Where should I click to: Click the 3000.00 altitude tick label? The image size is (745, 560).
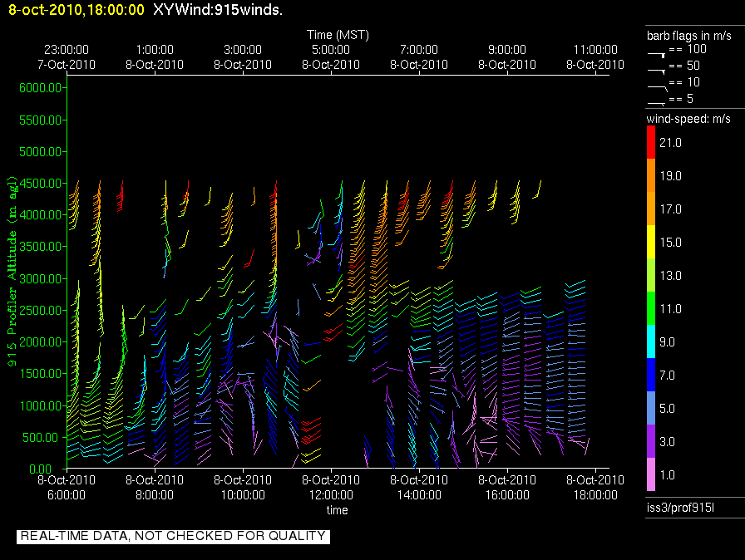(x=41, y=278)
